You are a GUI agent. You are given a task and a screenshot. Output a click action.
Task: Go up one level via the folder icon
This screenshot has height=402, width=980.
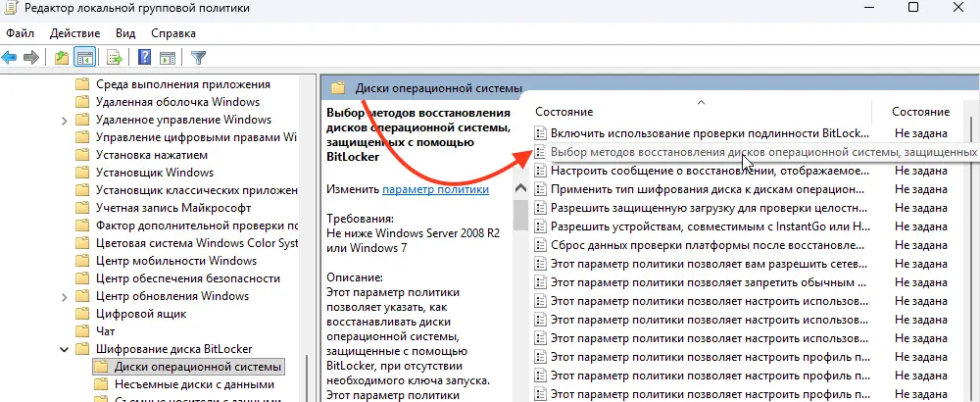(x=62, y=57)
